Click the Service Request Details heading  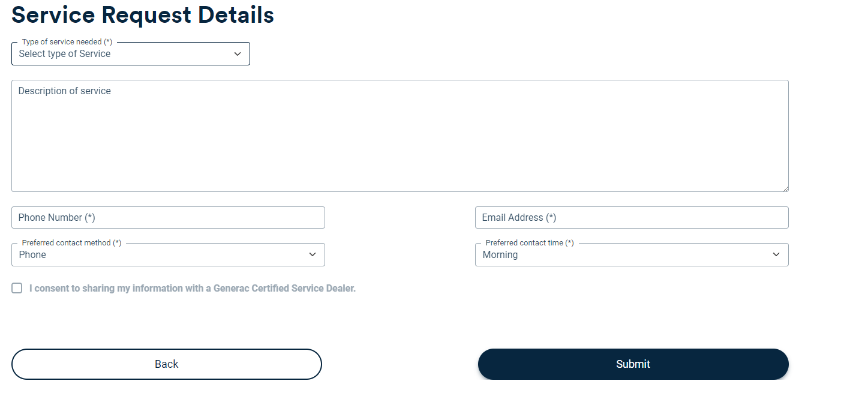coord(142,15)
